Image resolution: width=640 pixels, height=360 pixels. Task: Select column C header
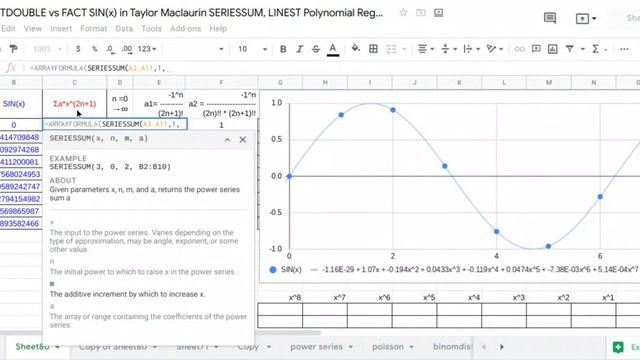pos(74,82)
